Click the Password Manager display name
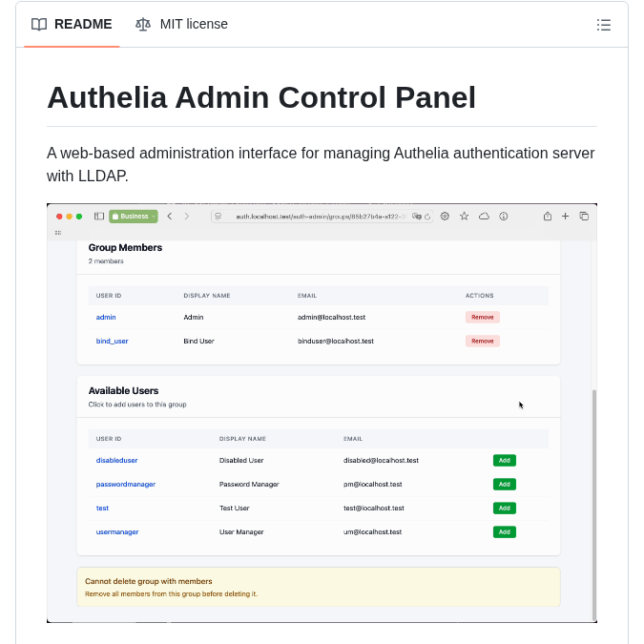Image resolution: width=644 pixels, height=644 pixels. [249, 485]
